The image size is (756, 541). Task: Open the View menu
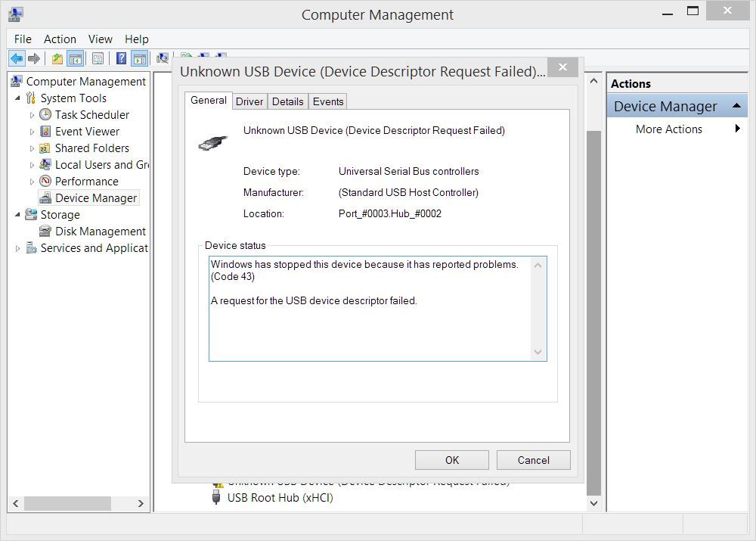pos(101,39)
